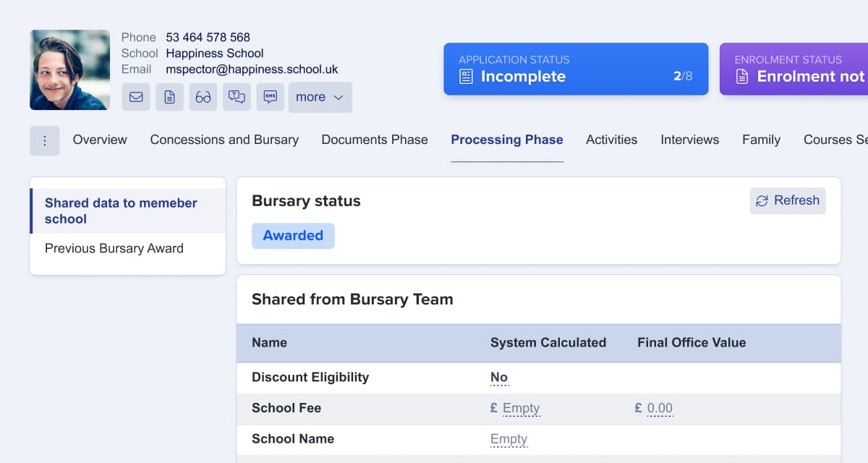
Task: Click the Happiness School name text
Action: pos(215,54)
